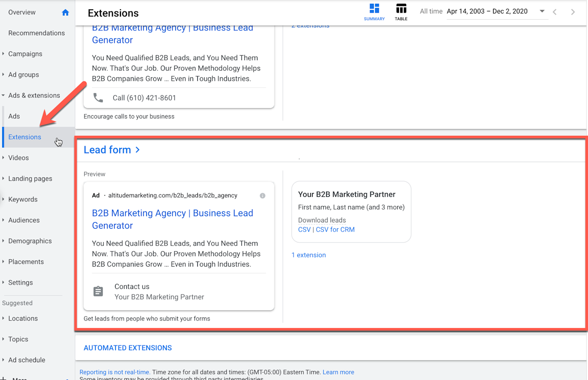Click the date range Apr 14, 2003 – Dec 2, 2020
Image resolution: width=588 pixels, height=380 pixels.
pos(487,11)
